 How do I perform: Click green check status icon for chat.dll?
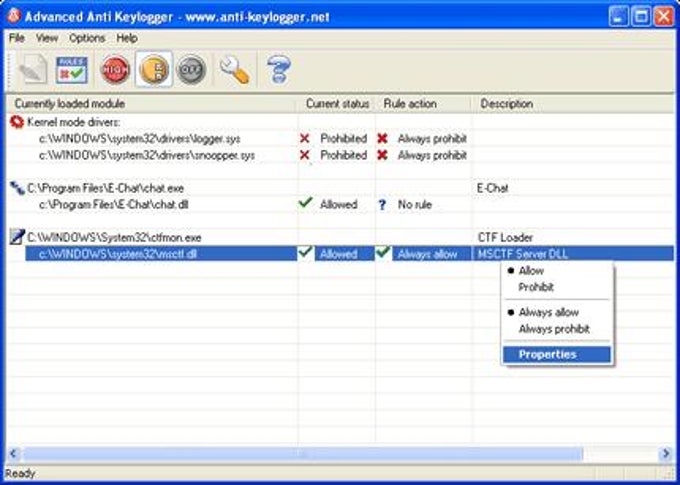306,203
